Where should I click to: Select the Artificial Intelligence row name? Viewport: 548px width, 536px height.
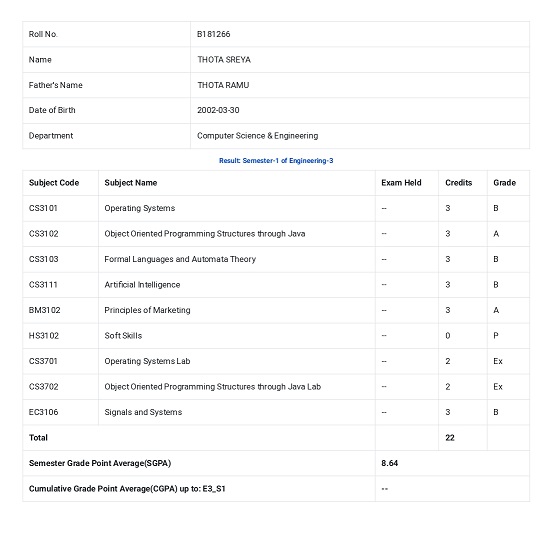pyautogui.click(x=142, y=285)
